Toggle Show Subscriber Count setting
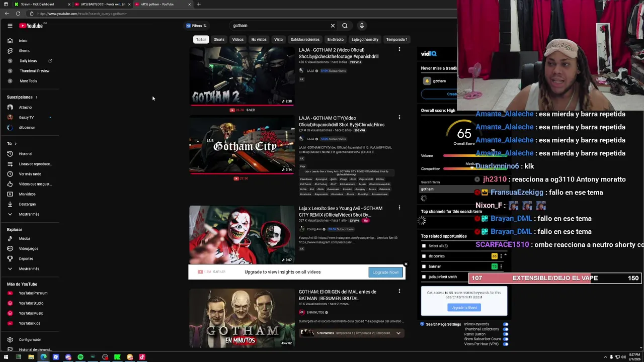 [505, 339]
